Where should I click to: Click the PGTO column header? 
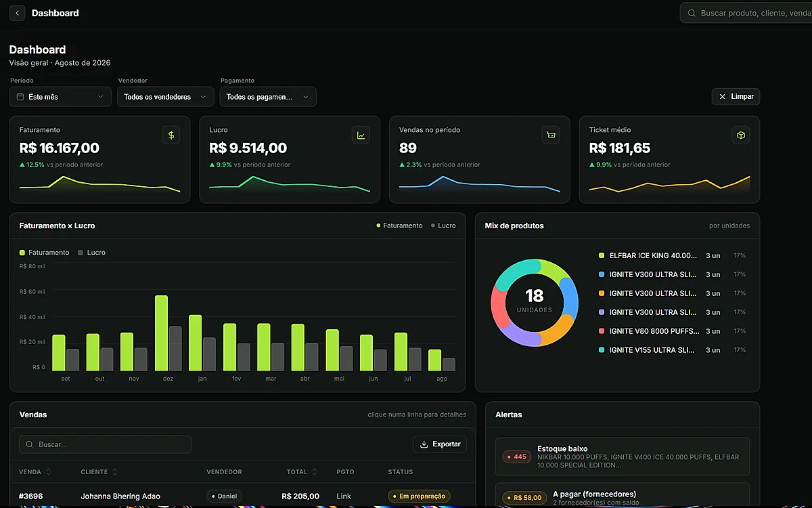[345, 472]
